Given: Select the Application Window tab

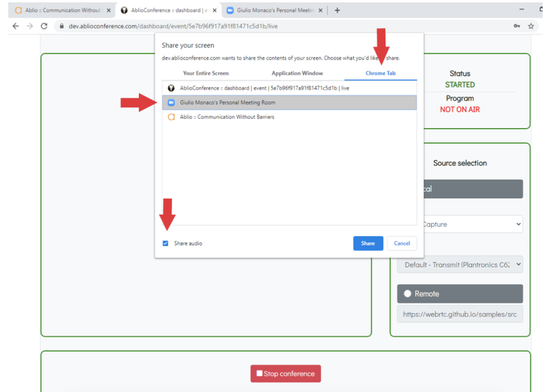Looking at the screenshot, I should [x=297, y=74].
